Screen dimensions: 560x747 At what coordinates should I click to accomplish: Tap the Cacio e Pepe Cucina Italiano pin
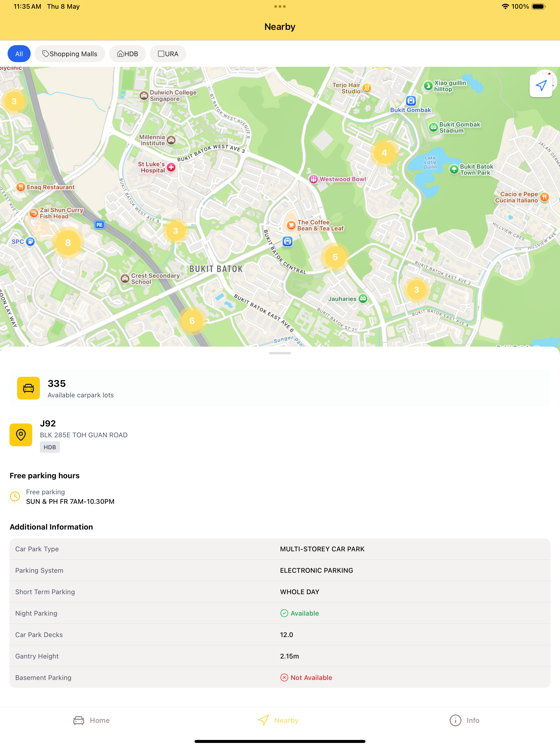[544, 197]
